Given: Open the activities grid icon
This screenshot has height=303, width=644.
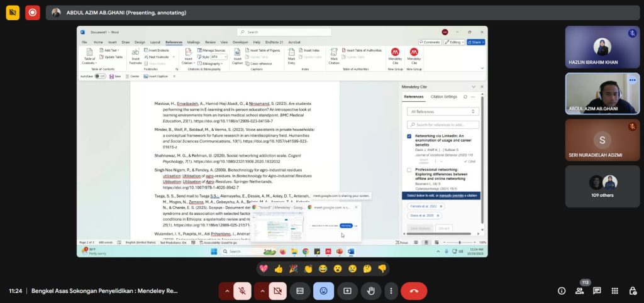Looking at the screenshot, I should [x=615, y=291].
